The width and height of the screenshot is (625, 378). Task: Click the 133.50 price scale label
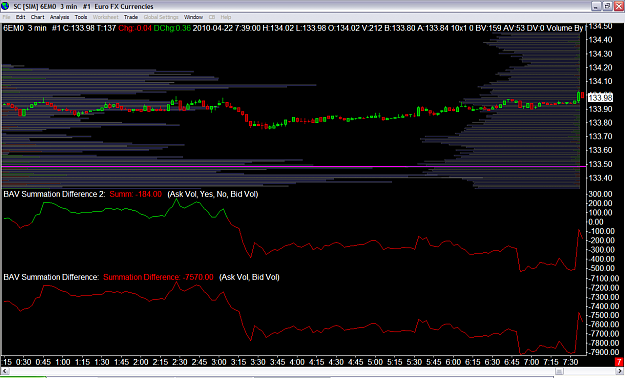(x=600, y=164)
